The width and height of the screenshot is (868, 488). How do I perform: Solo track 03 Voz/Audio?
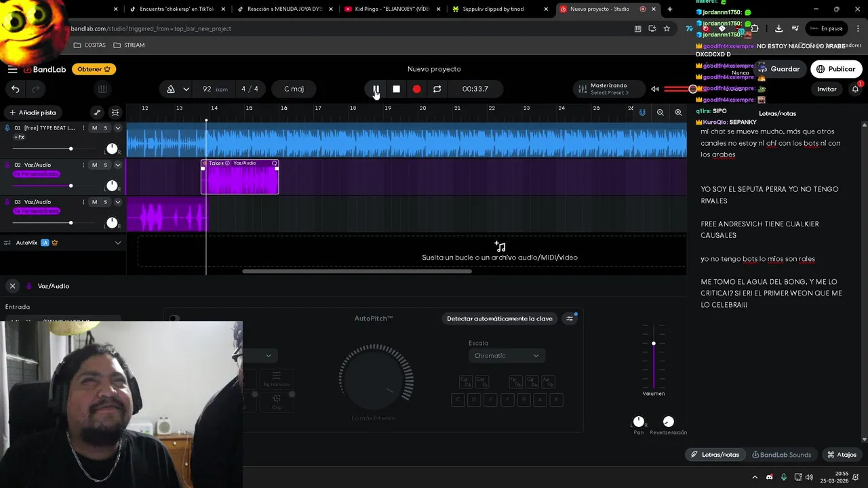click(105, 202)
